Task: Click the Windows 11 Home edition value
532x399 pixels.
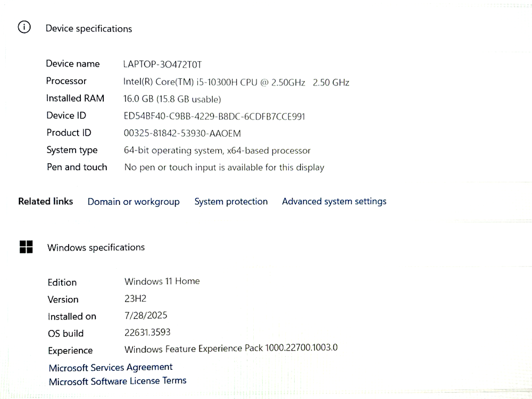Action: point(162,281)
